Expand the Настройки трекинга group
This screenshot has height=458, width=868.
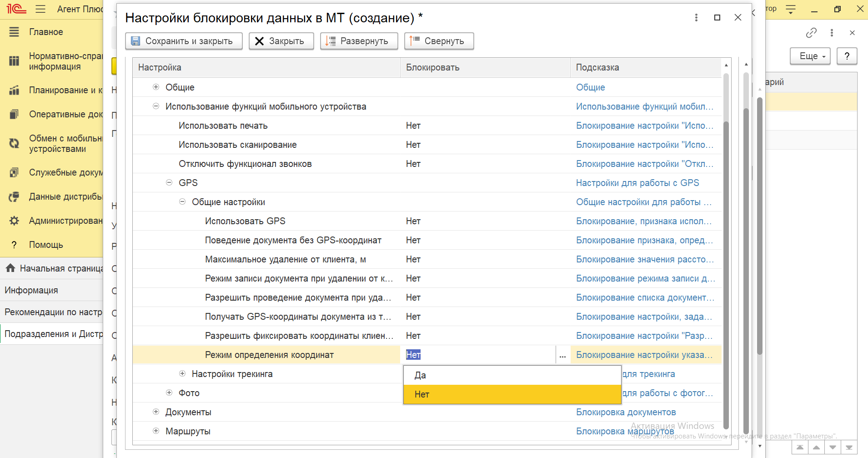point(182,373)
